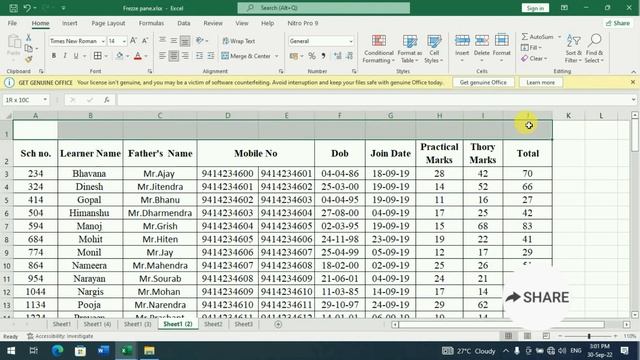Click Merge & Center

tap(246, 56)
